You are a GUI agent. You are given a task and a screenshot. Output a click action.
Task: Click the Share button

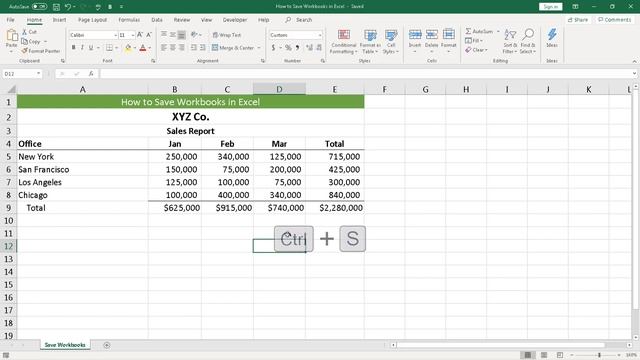click(578, 20)
